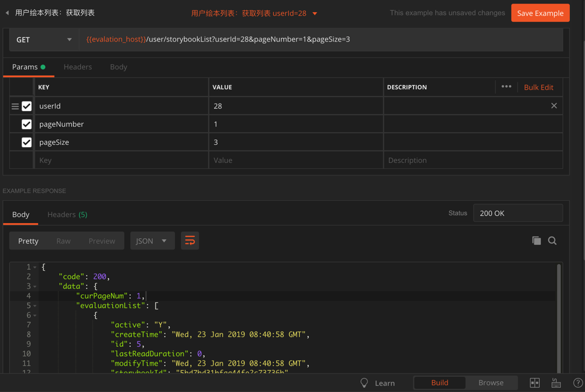The image size is (585, 392).
Task: Click the Save Example button
Action: click(x=540, y=13)
